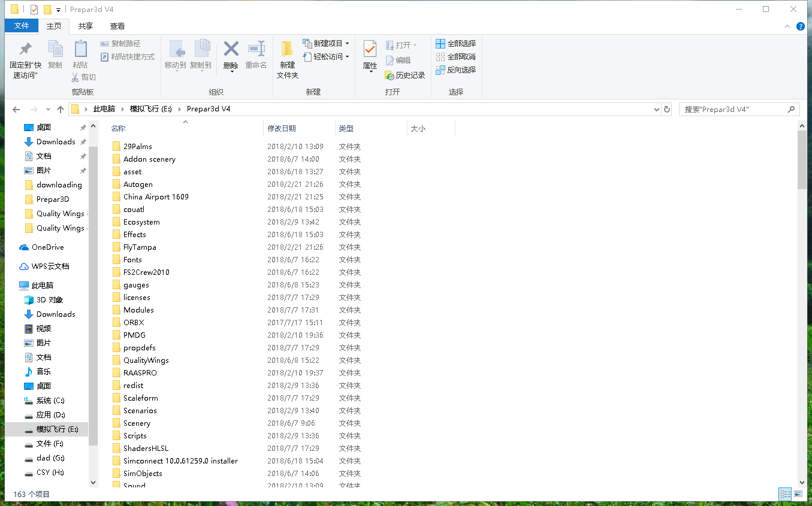Select the FlyTampa folder
The image size is (812, 506).
pos(140,247)
